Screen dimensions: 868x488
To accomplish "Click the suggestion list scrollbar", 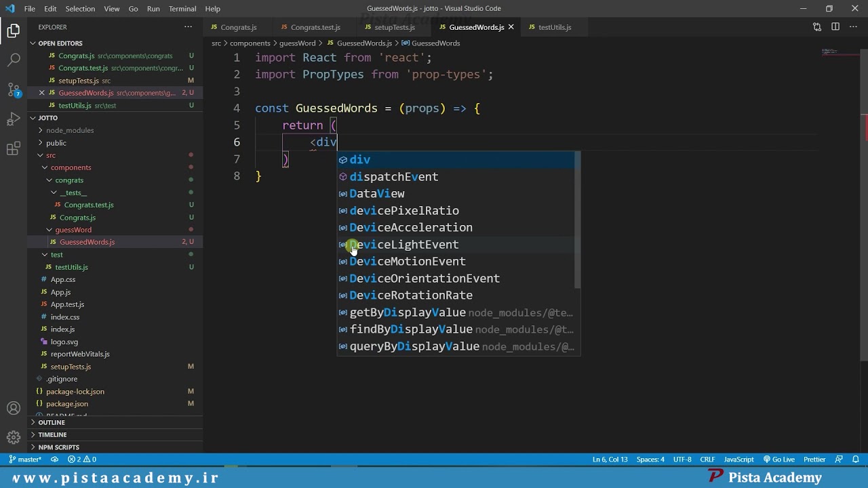I will pyautogui.click(x=578, y=220).
